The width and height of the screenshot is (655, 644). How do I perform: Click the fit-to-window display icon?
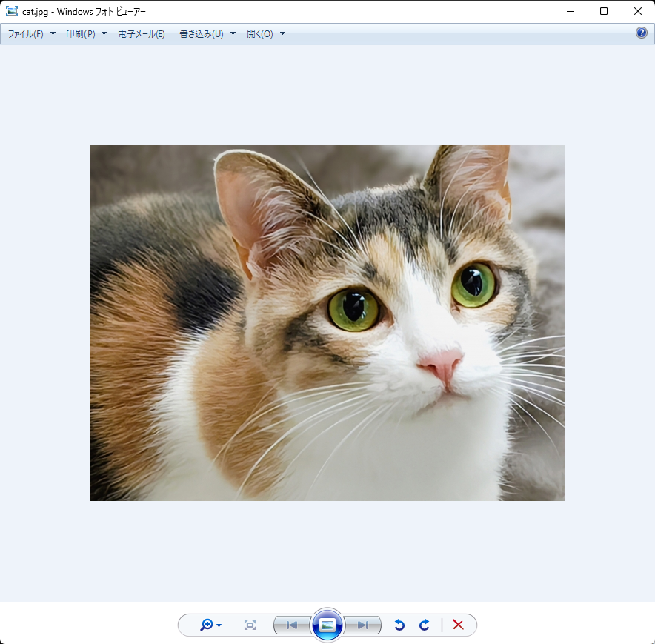(250, 625)
